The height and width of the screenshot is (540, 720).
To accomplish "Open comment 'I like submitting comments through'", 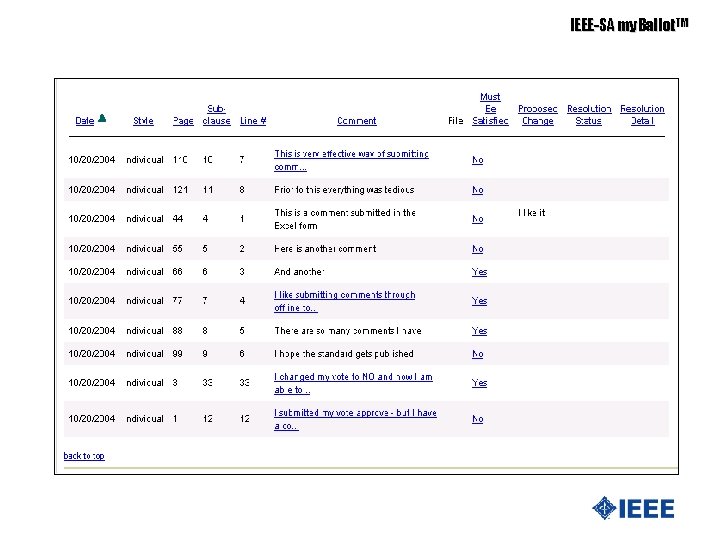I will pos(344,301).
